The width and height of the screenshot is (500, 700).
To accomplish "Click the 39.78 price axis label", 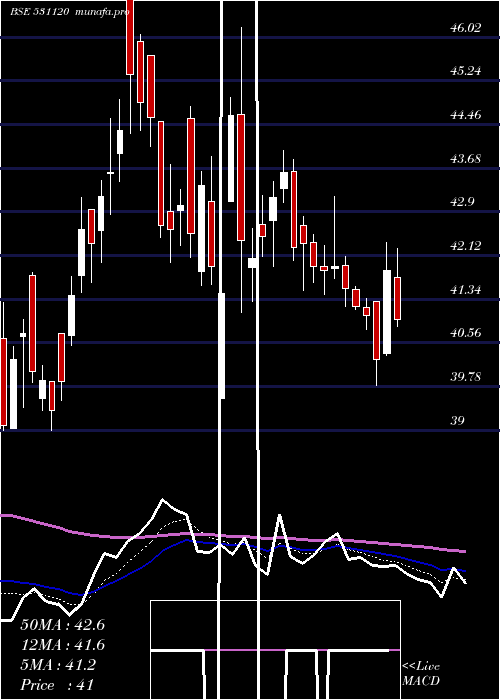I will pos(465,377).
